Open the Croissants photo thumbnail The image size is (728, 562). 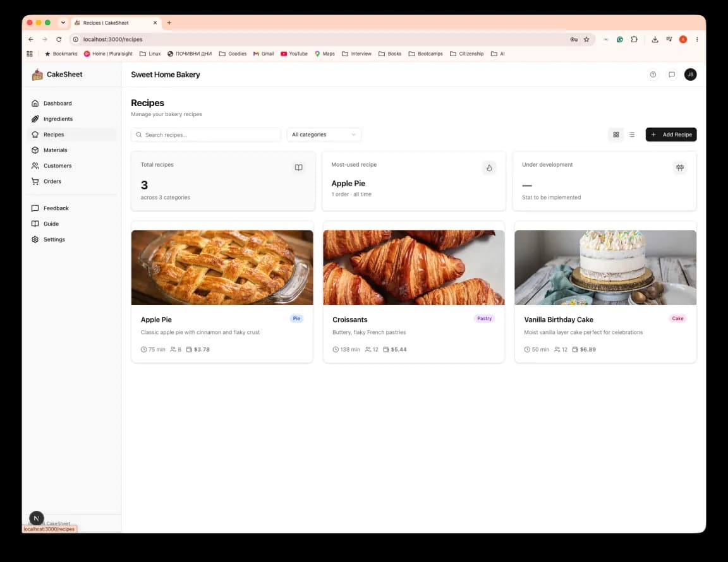coord(414,267)
